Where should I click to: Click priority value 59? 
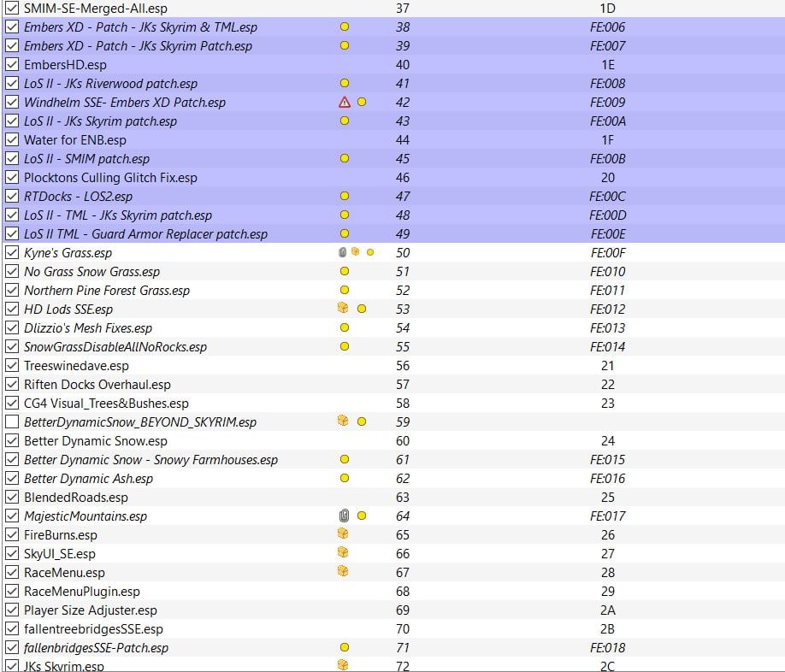tap(403, 421)
